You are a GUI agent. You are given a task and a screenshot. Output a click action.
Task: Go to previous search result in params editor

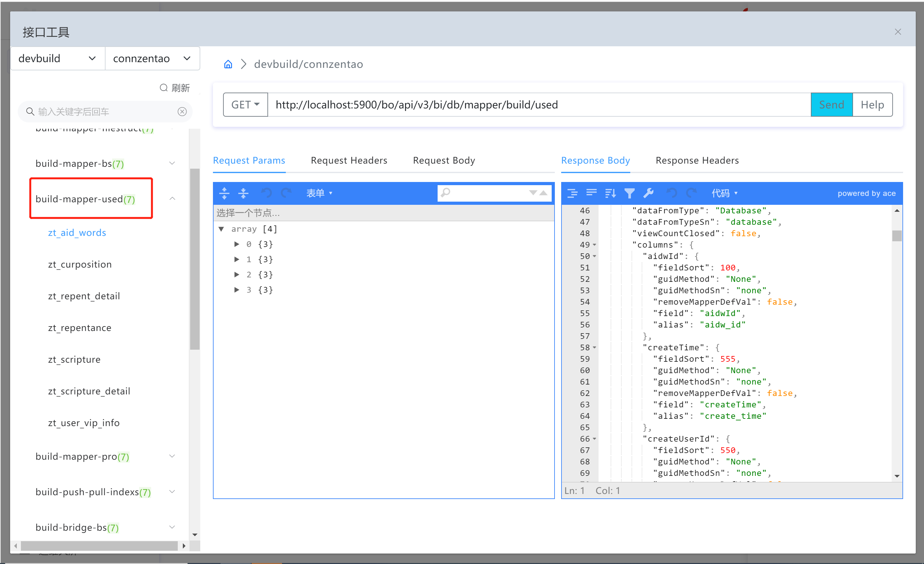point(544,193)
